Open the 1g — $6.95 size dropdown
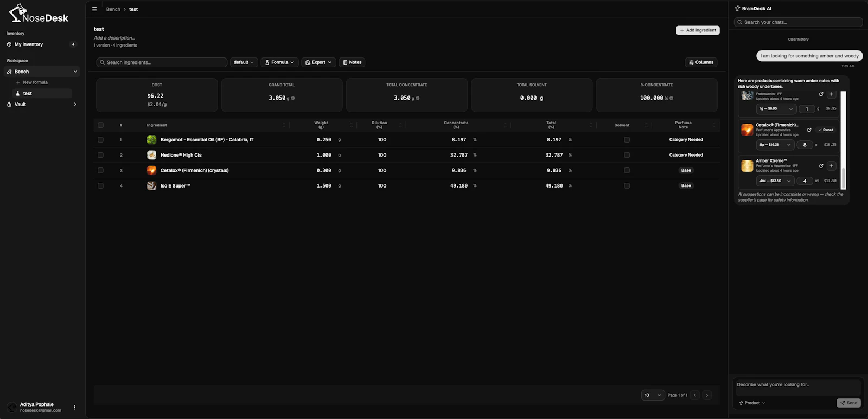This screenshot has width=868, height=419. 776,109
